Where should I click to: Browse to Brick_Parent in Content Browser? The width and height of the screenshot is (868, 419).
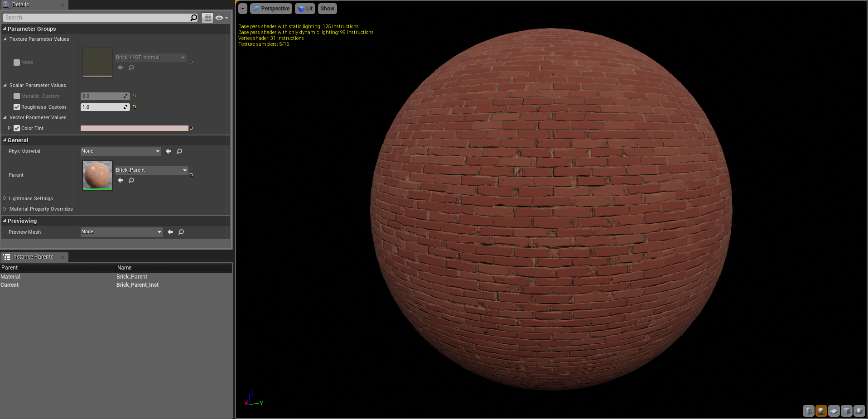[x=131, y=180]
